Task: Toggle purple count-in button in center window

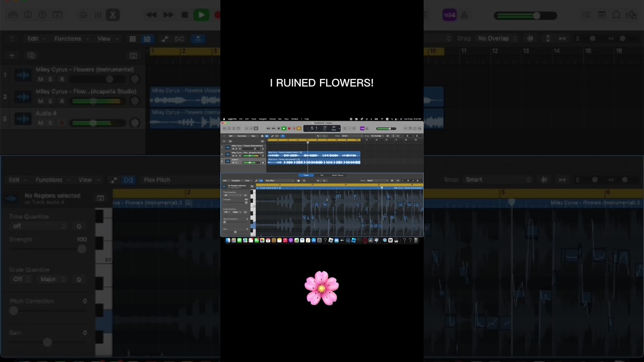Action: (x=362, y=128)
